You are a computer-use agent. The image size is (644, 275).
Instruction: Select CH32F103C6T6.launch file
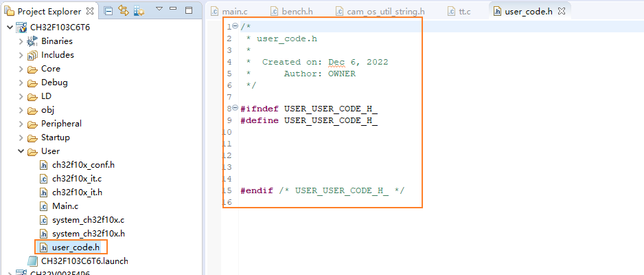(84, 261)
